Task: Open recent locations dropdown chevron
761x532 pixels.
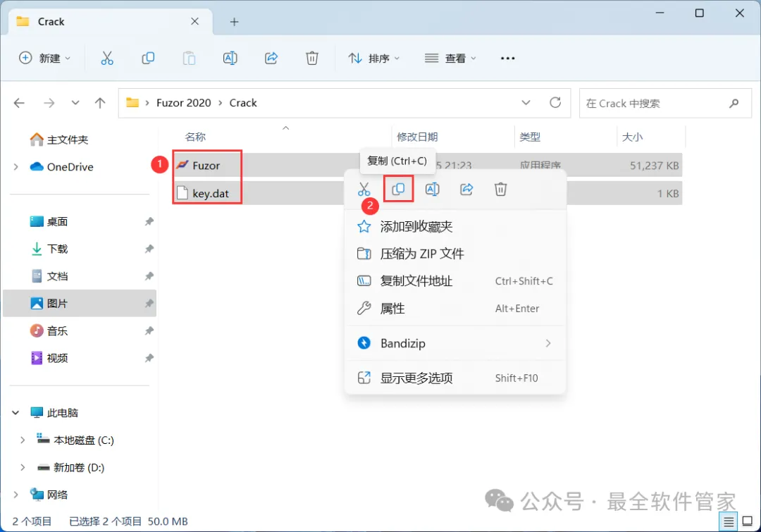Action: (75, 103)
